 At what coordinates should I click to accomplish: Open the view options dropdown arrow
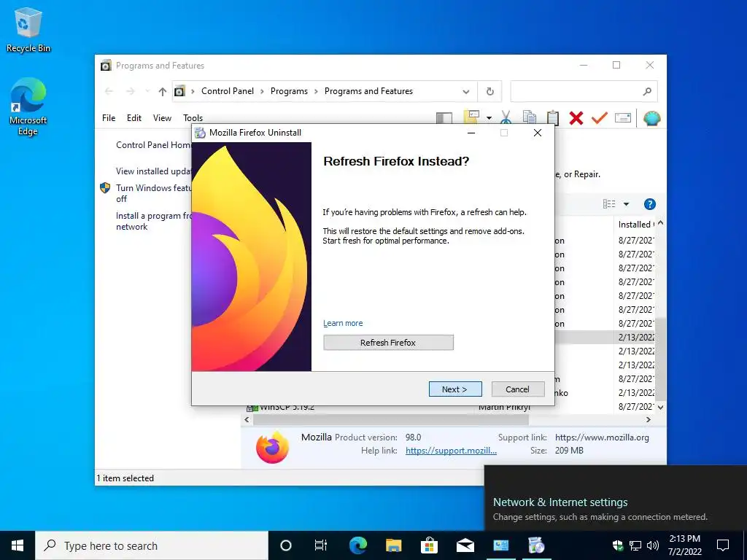627,204
